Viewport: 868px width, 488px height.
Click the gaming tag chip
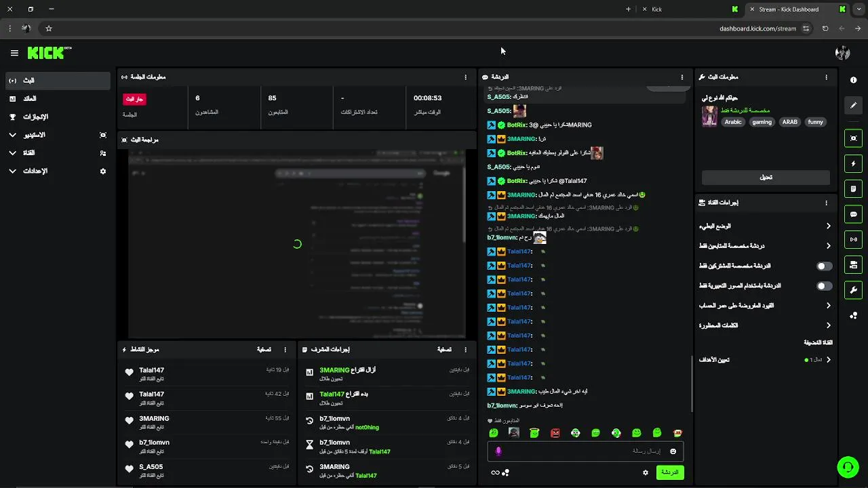[762, 122]
